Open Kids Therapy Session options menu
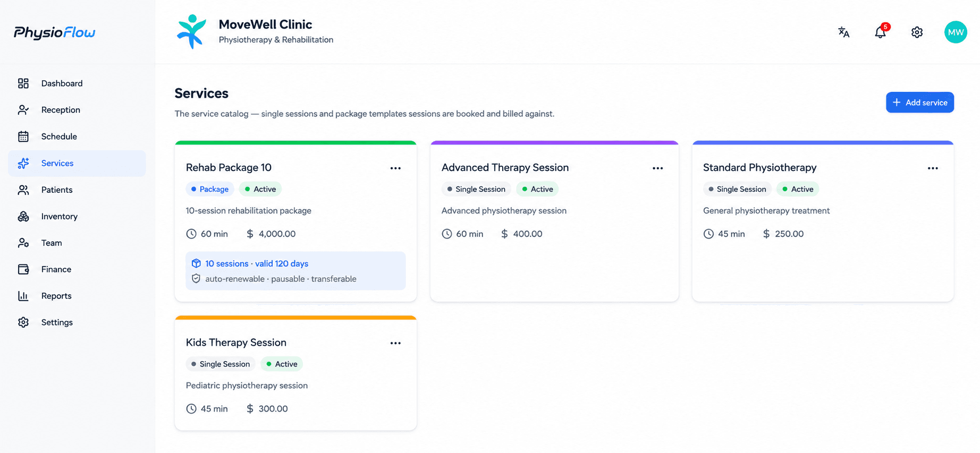This screenshot has height=453, width=980. point(395,343)
